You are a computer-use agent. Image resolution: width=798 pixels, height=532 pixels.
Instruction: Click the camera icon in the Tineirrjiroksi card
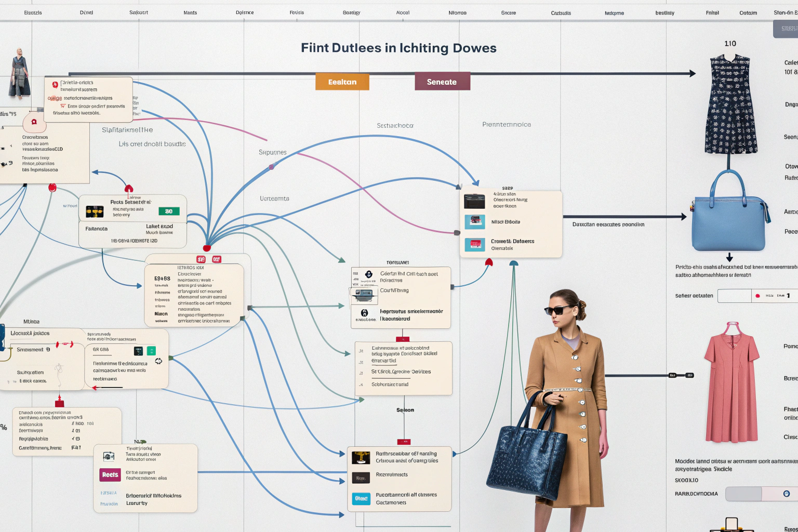[x=109, y=457]
